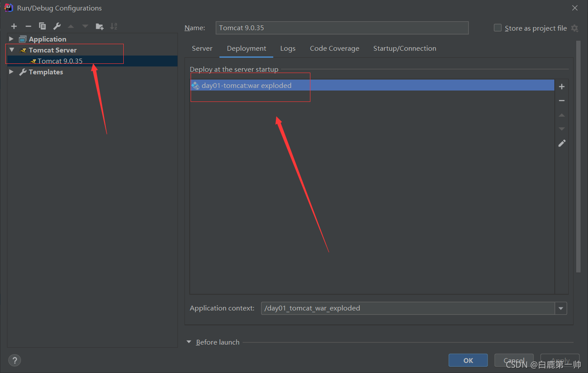Click right panel vertical scrollbar

pyautogui.click(x=578, y=157)
